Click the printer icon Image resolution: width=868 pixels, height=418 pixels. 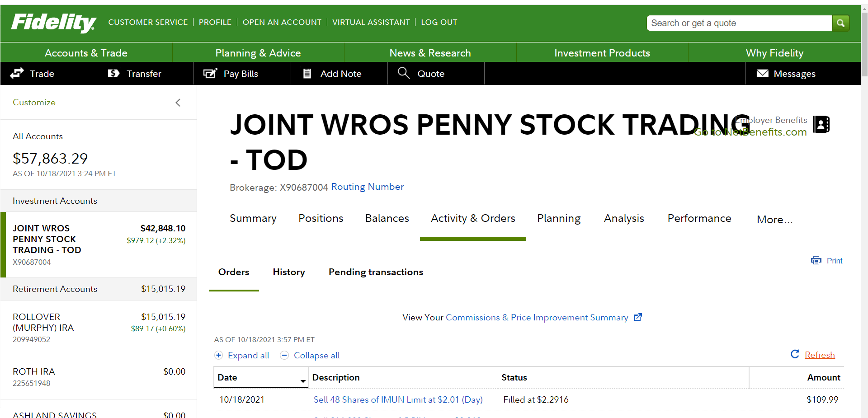click(816, 260)
